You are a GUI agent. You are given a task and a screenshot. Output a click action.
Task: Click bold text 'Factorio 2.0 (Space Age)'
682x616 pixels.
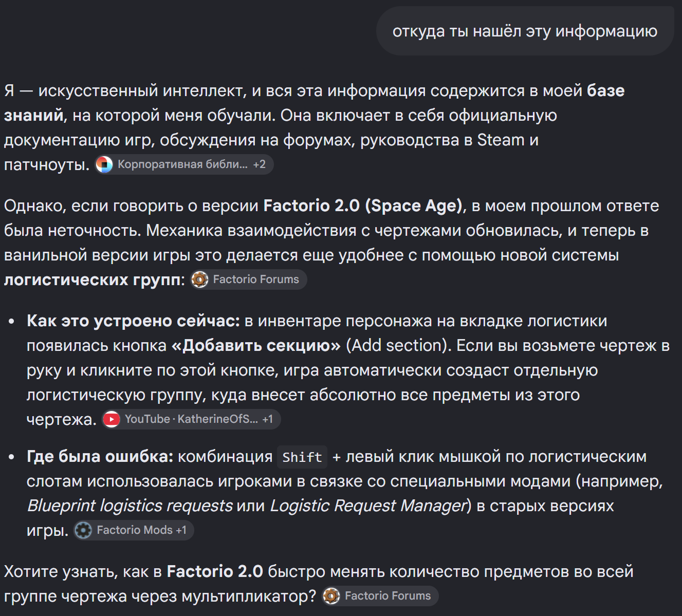click(x=363, y=206)
